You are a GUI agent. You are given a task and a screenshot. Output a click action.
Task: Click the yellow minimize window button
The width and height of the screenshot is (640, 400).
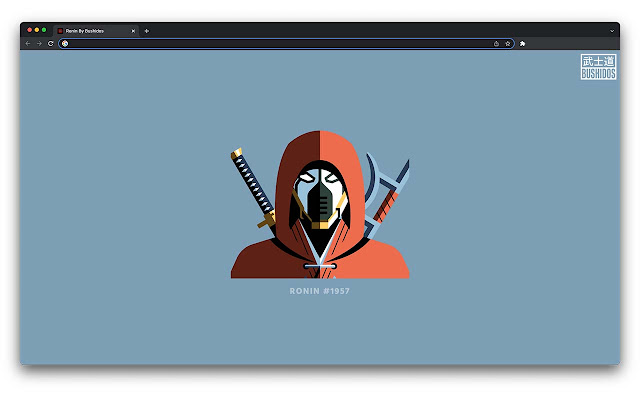click(37, 30)
